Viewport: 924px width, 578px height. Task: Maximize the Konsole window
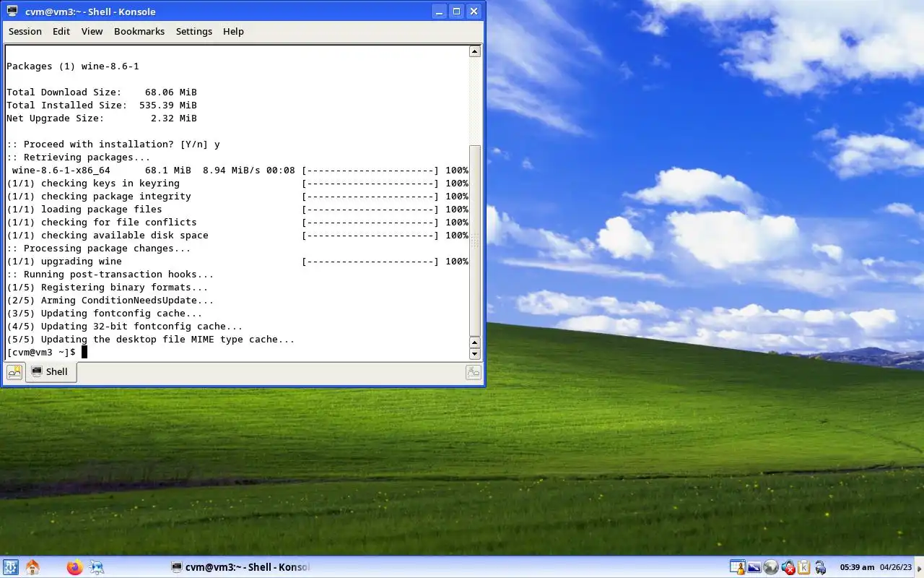click(x=456, y=11)
